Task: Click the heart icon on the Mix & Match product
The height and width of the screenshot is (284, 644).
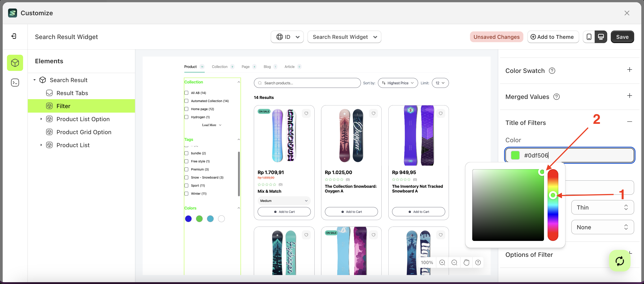Action: coord(307,113)
